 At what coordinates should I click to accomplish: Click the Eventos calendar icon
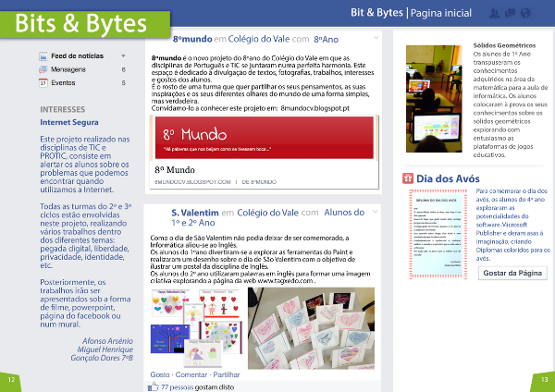point(43,82)
